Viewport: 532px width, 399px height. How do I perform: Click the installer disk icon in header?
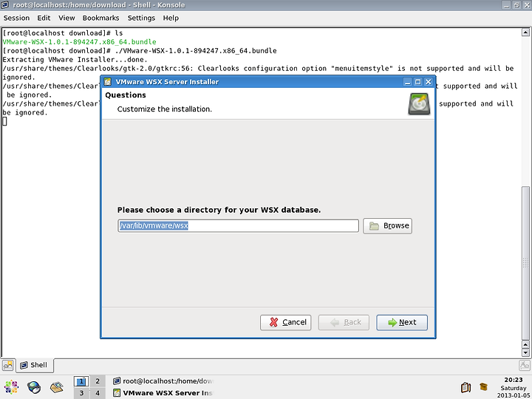(x=419, y=104)
